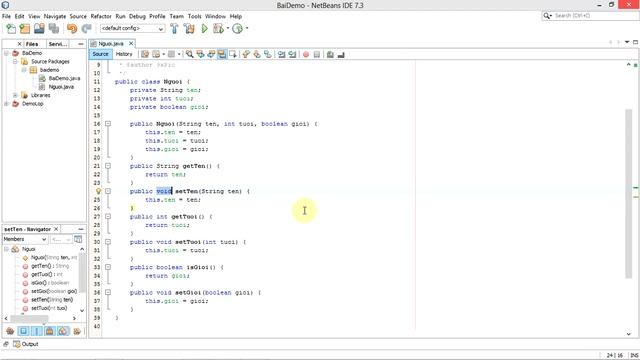Open the File menu
Viewport: 640px width, 360px height.
pyautogui.click(x=6, y=16)
